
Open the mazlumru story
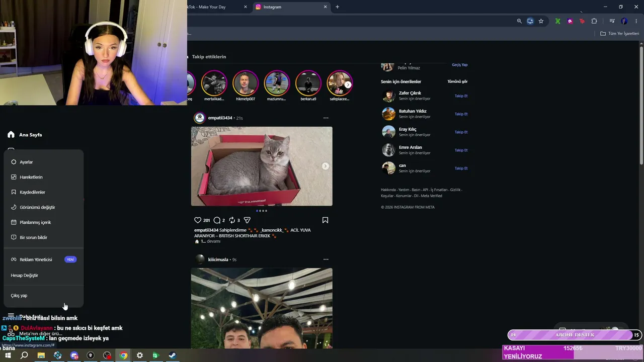[277, 83]
